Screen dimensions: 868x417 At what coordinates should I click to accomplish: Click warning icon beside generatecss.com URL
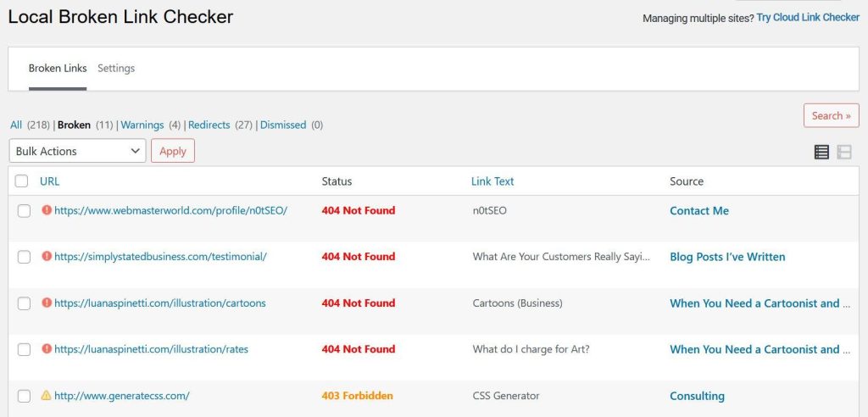(x=47, y=396)
